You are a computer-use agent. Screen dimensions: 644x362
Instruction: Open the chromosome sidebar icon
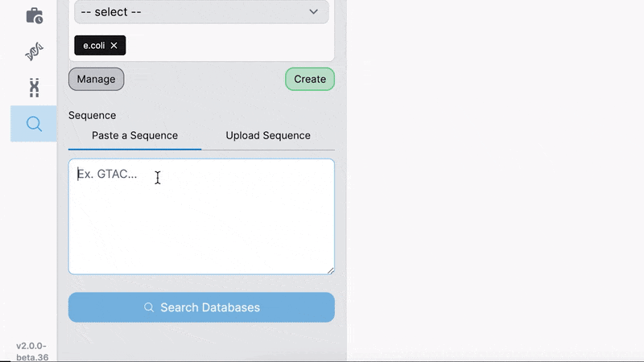34,88
